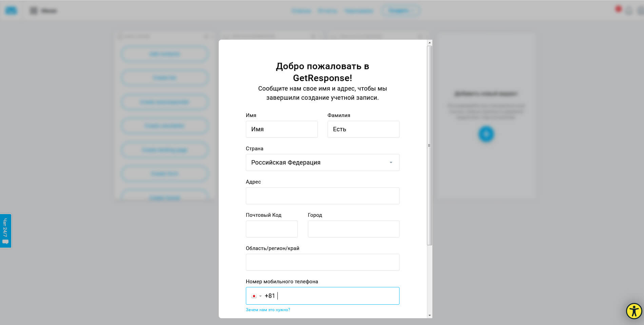
Task: Select the Город city field
Action: (353, 229)
